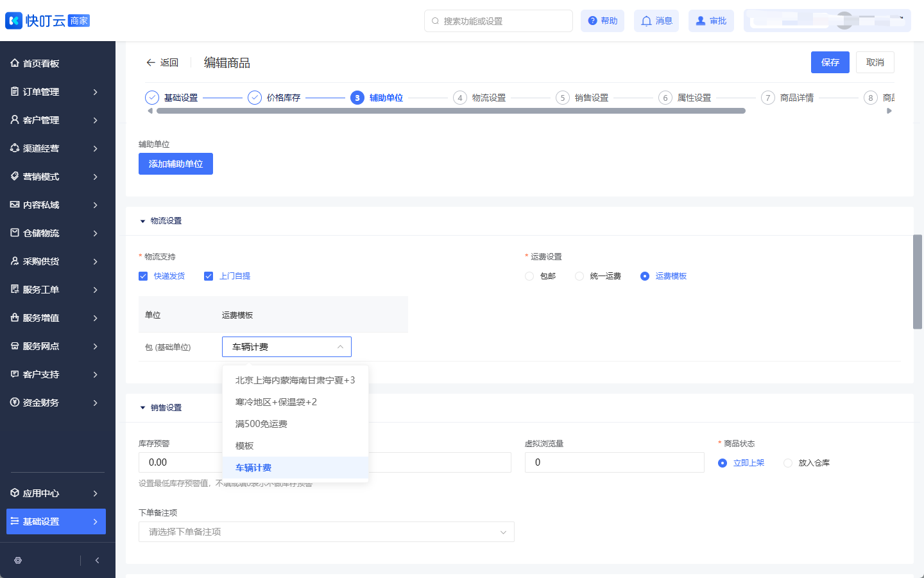Click the 渠道经营 icon in sidebar
This screenshot has height=578, width=924.
tap(15, 148)
